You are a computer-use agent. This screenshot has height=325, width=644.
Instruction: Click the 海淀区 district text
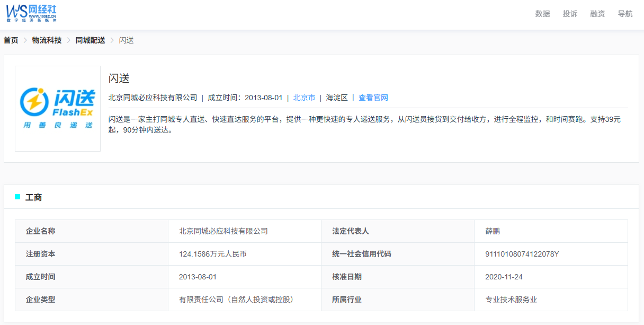point(337,98)
